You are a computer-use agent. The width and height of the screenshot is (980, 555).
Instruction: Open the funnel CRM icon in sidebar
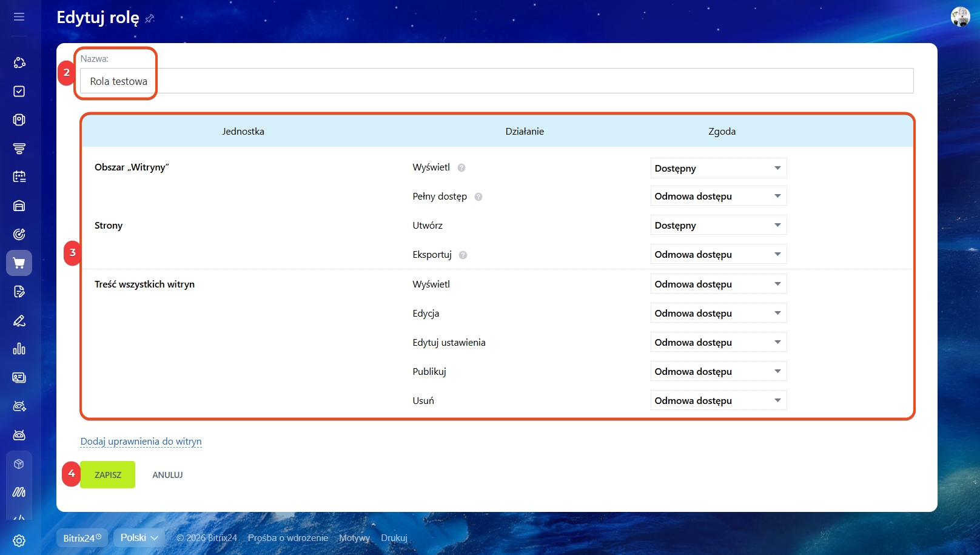19,149
